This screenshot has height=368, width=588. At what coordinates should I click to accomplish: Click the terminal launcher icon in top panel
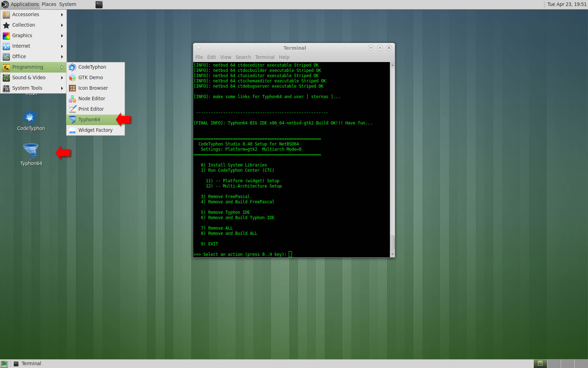click(99, 5)
